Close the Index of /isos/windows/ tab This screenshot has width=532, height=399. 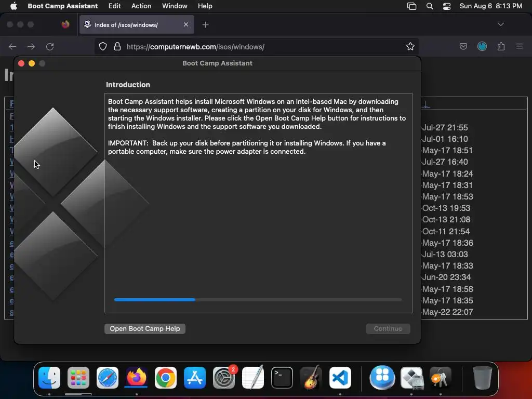tap(186, 24)
